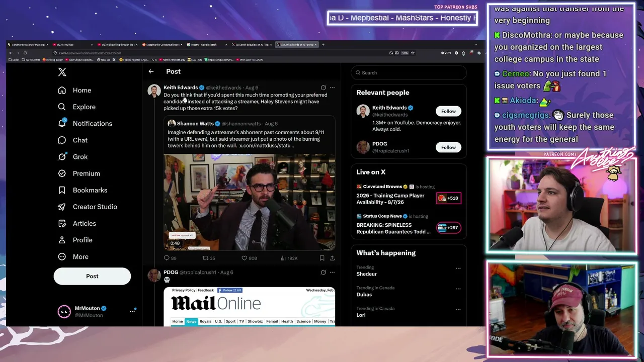Screen dimensions: 644x362
Task: Go back in browser history
Action: pos(11,53)
